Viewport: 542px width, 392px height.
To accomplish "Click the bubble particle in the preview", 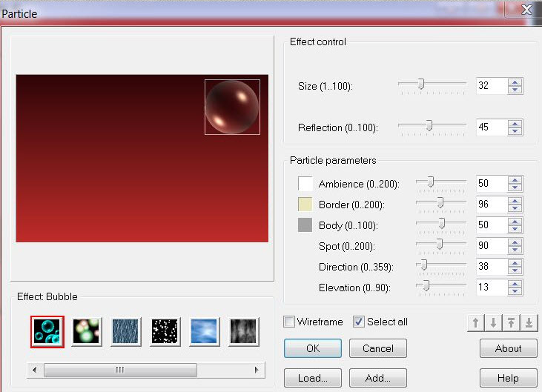I will 232,107.
